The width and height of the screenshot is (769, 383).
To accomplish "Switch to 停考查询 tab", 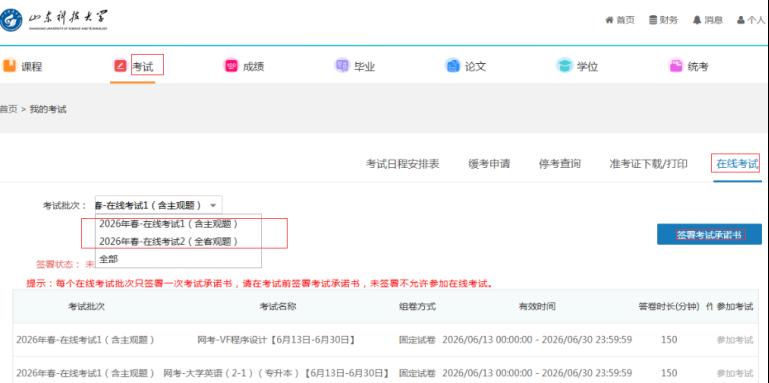I will coord(560,164).
